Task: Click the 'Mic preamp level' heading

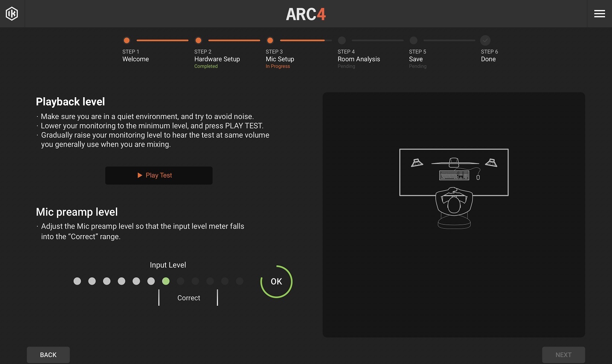Action: coord(77,212)
